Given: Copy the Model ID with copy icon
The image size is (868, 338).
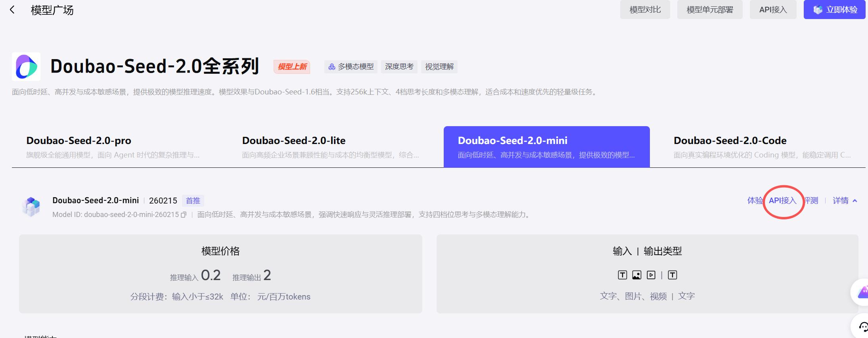Looking at the screenshot, I should tap(184, 215).
